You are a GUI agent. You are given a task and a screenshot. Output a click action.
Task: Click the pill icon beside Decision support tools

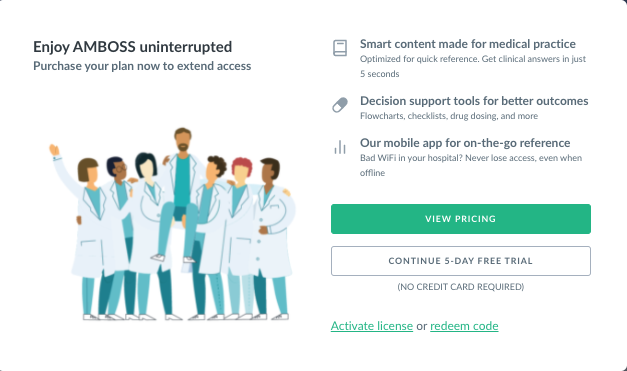click(340, 105)
